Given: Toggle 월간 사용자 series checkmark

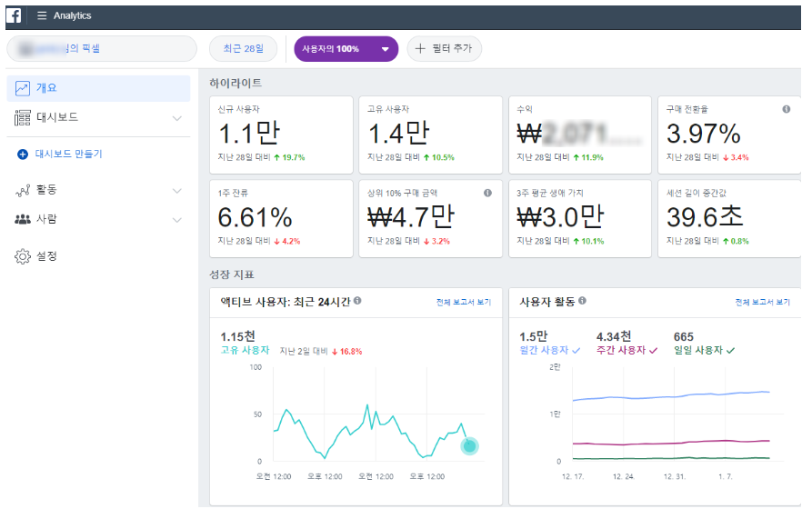Looking at the screenshot, I should tap(576, 351).
